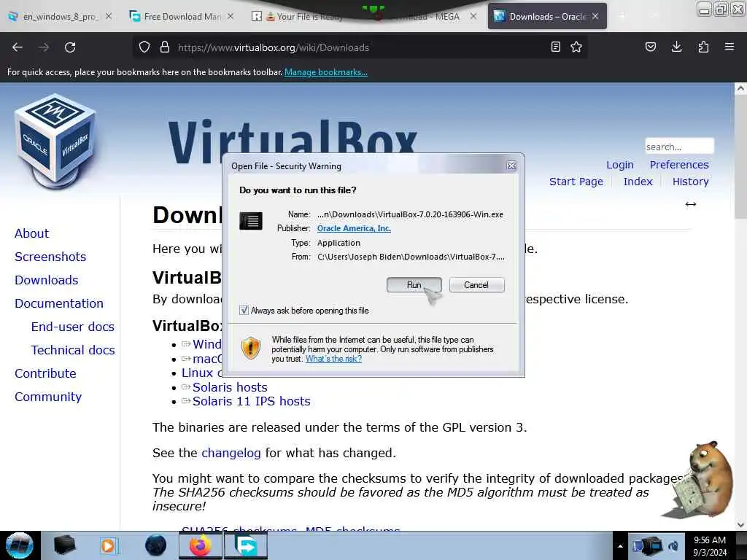Viewport: 747px width, 560px height.
Task: Open the What's the risk? link
Action: coord(333,359)
